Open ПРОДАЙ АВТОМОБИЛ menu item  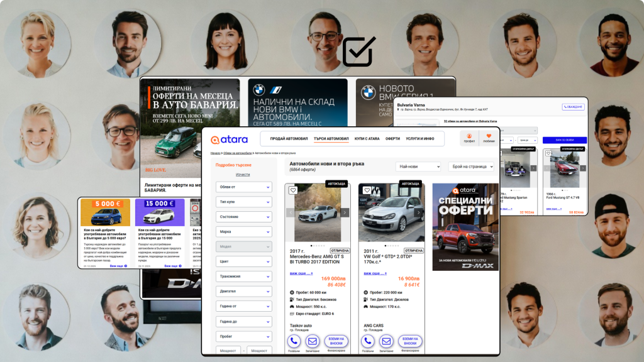coord(289,139)
